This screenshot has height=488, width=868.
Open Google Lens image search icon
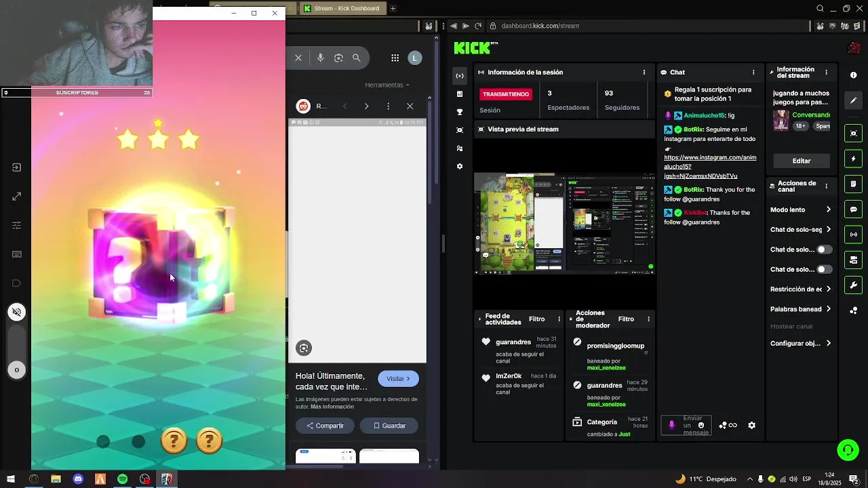[x=338, y=58]
